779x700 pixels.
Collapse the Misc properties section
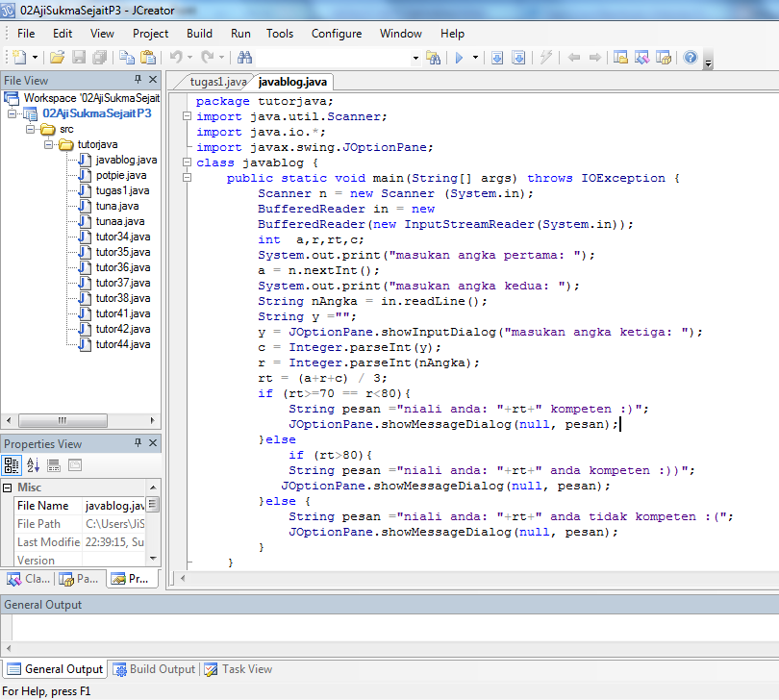pos(7,487)
